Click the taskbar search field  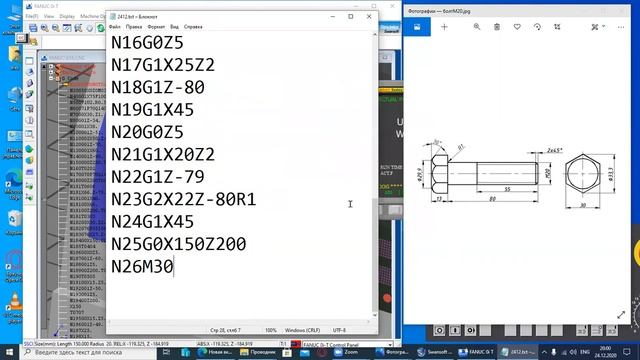(x=89, y=352)
